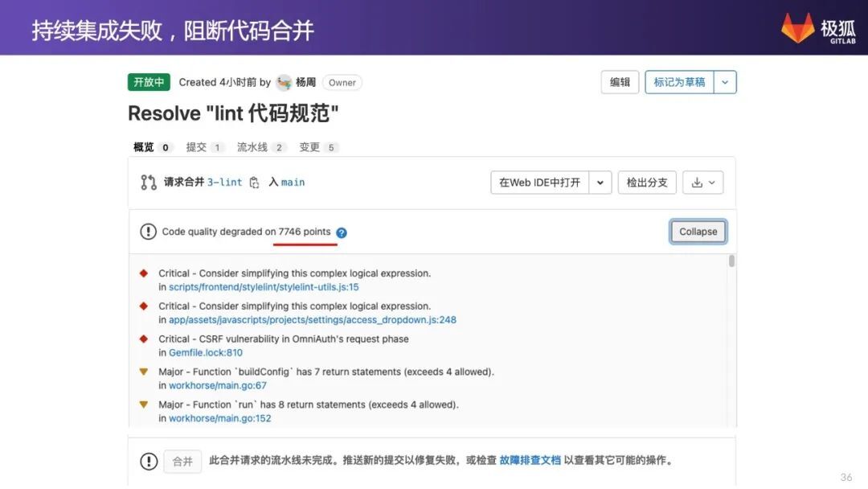Click the merge request title Resolve "lint 代码规范"
This screenshot has width=868, height=489.
(233, 113)
